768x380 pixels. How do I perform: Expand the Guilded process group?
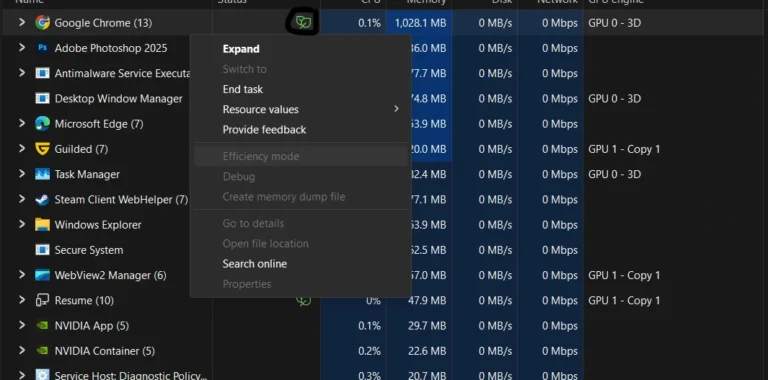click(22, 149)
